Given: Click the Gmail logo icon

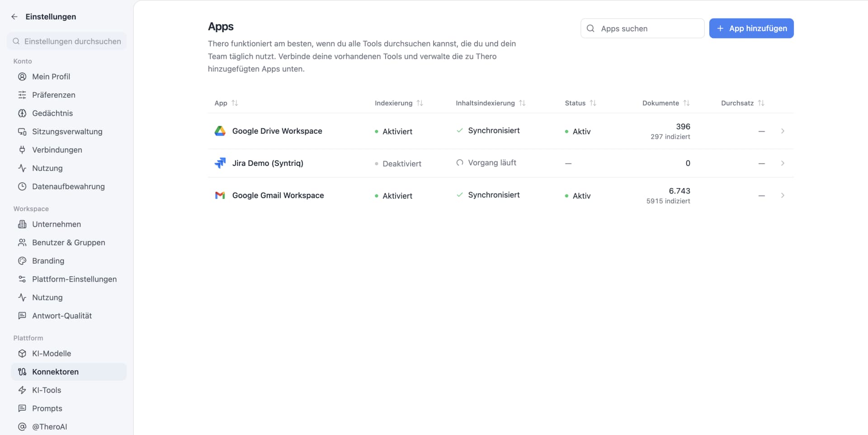Looking at the screenshot, I should [220, 195].
